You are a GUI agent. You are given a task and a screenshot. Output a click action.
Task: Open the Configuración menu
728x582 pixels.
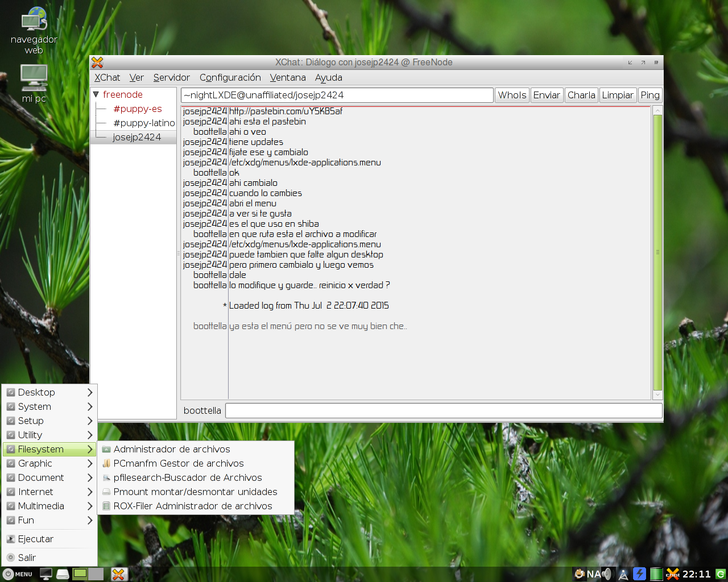(x=230, y=77)
